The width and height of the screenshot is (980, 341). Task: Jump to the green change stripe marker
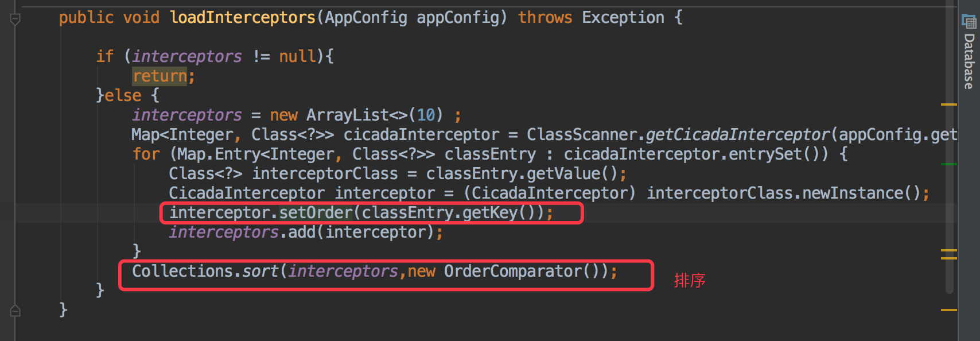949,164
